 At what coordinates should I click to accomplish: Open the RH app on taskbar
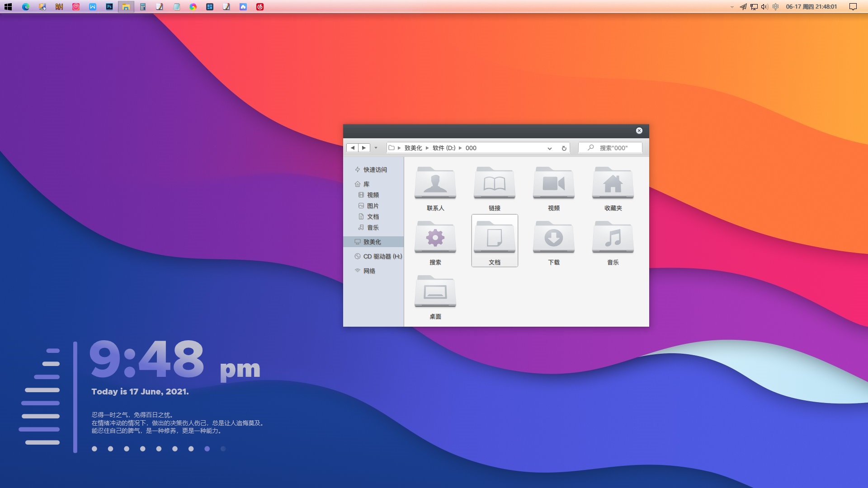pos(59,7)
